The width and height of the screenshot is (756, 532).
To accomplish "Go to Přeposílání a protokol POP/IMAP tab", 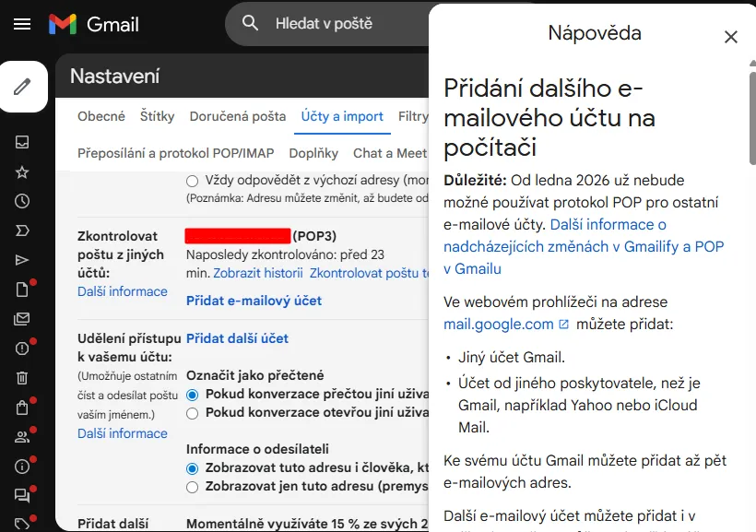I will point(175,153).
